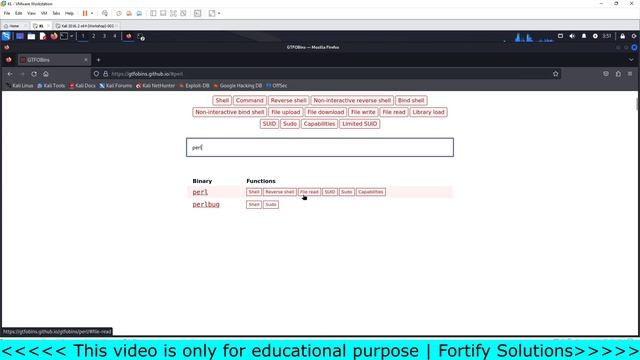Switch to workspace 2
Viewport: 640px width, 360px height.
click(93, 36)
